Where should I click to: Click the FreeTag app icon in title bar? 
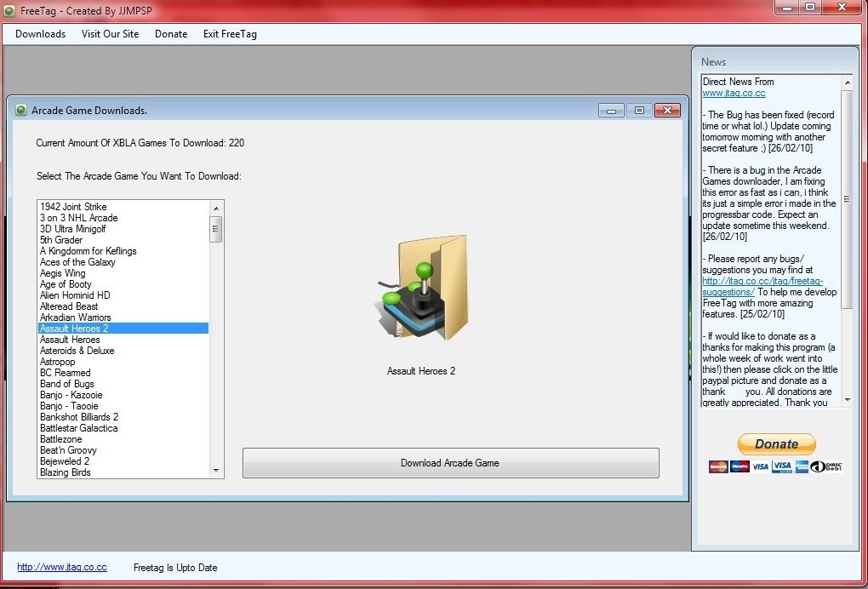pos(9,10)
